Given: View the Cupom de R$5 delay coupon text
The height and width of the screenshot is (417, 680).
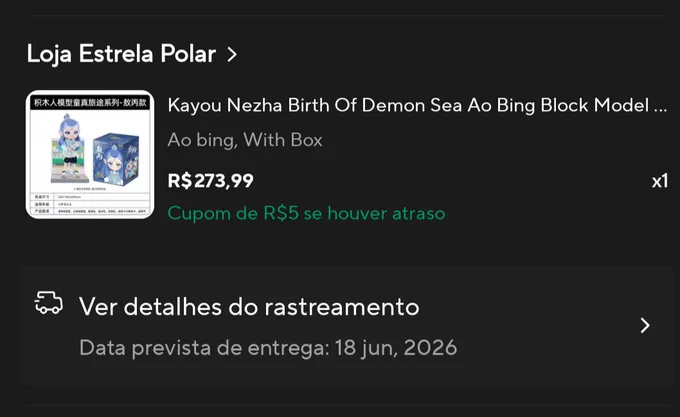Looking at the screenshot, I should tap(306, 213).
